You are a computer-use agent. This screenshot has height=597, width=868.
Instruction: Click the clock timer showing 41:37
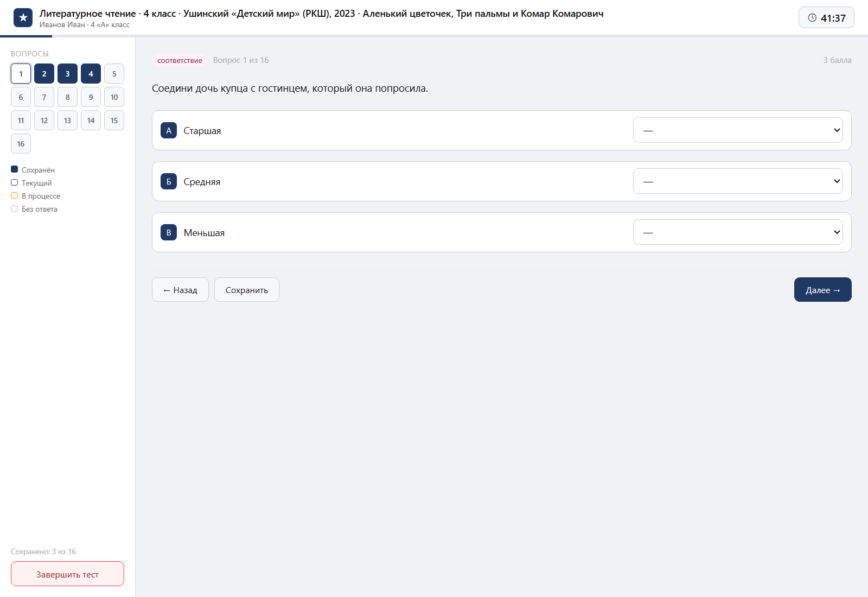pos(826,17)
